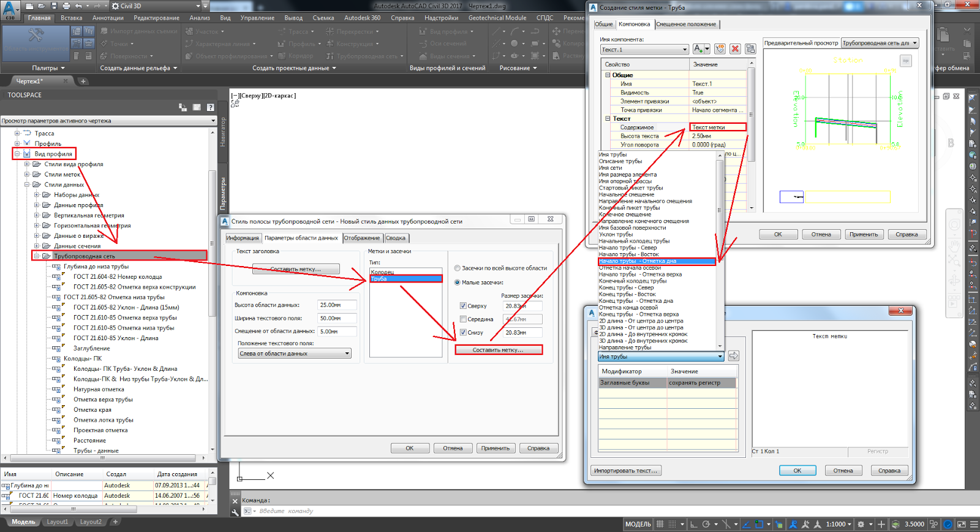
Task: Click the auto-scale annotation icon in status bar
Action: [805, 524]
